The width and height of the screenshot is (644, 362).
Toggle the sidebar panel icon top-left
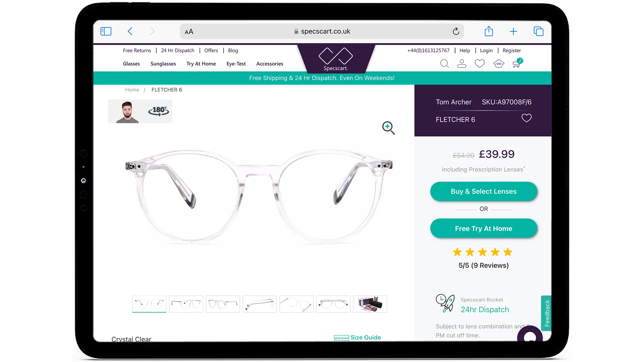coord(106,31)
